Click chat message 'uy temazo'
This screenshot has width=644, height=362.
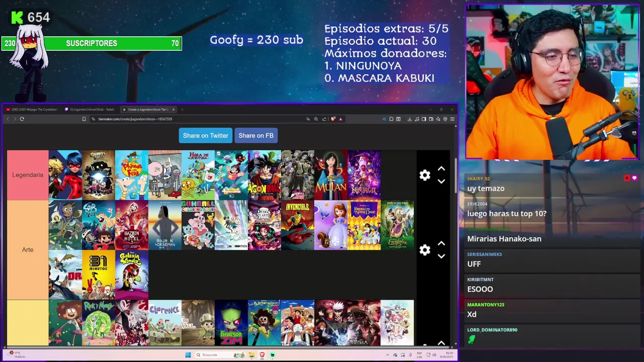[x=486, y=189]
